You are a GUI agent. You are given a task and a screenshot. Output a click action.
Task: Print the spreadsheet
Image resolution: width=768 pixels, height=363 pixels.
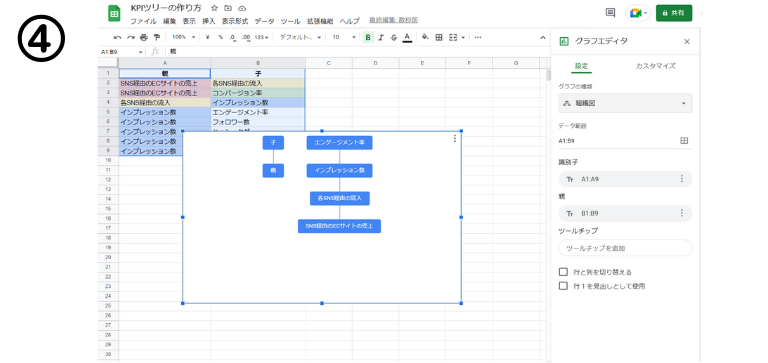[x=144, y=37]
